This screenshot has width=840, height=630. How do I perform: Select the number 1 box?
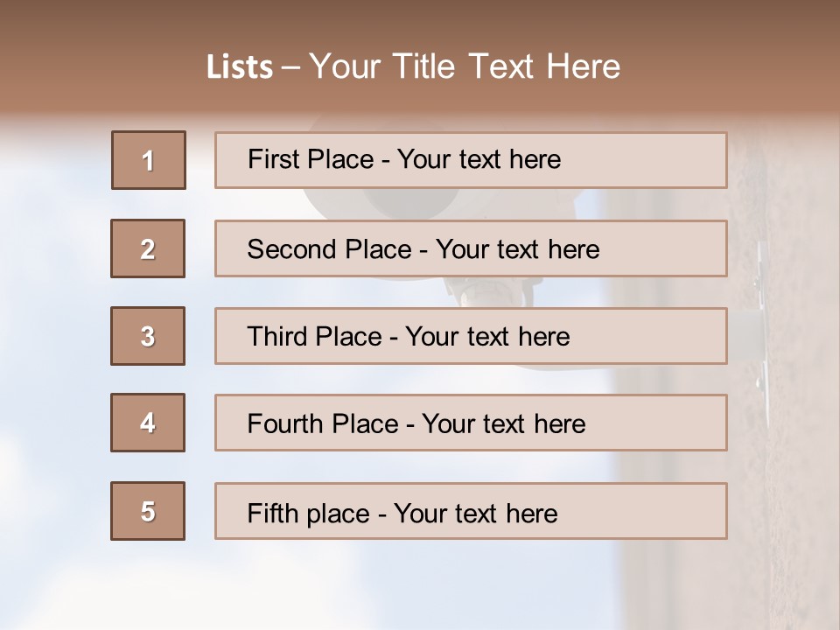tap(148, 160)
